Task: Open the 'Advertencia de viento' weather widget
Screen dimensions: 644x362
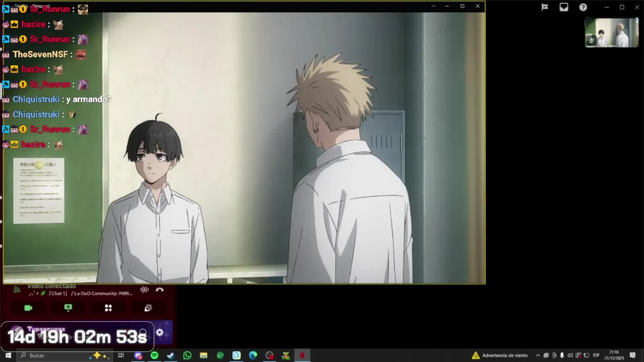Action: tap(501, 355)
